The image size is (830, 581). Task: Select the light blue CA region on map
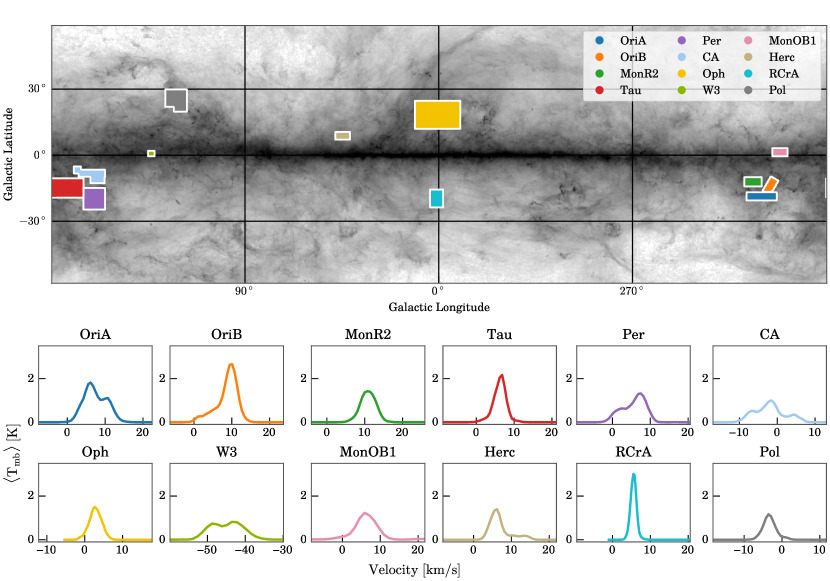pos(93,176)
